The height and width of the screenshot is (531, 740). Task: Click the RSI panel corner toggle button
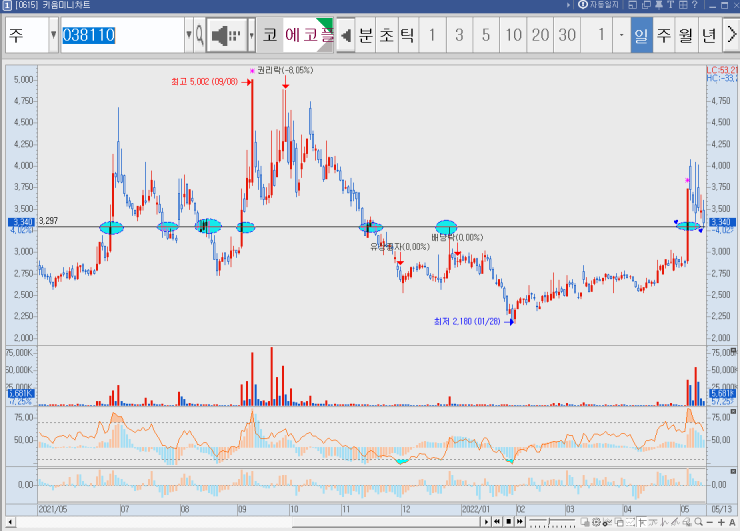(733, 412)
